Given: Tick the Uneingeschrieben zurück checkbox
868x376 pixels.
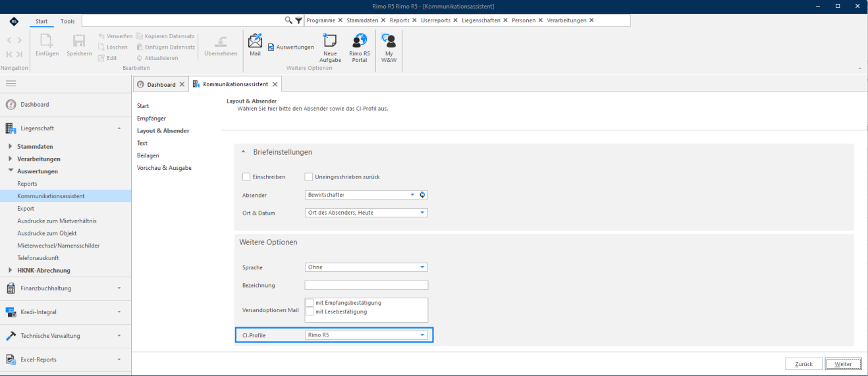Looking at the screenshot, I should point(308,177).
